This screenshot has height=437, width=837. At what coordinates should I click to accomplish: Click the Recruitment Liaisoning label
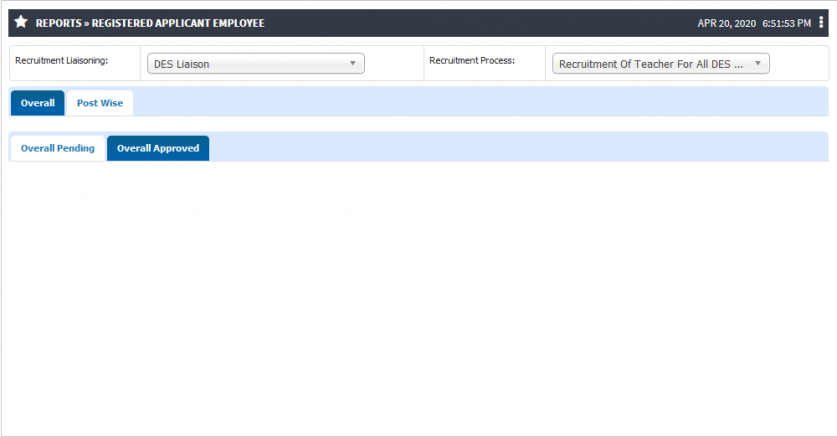[x=61, y=60]
